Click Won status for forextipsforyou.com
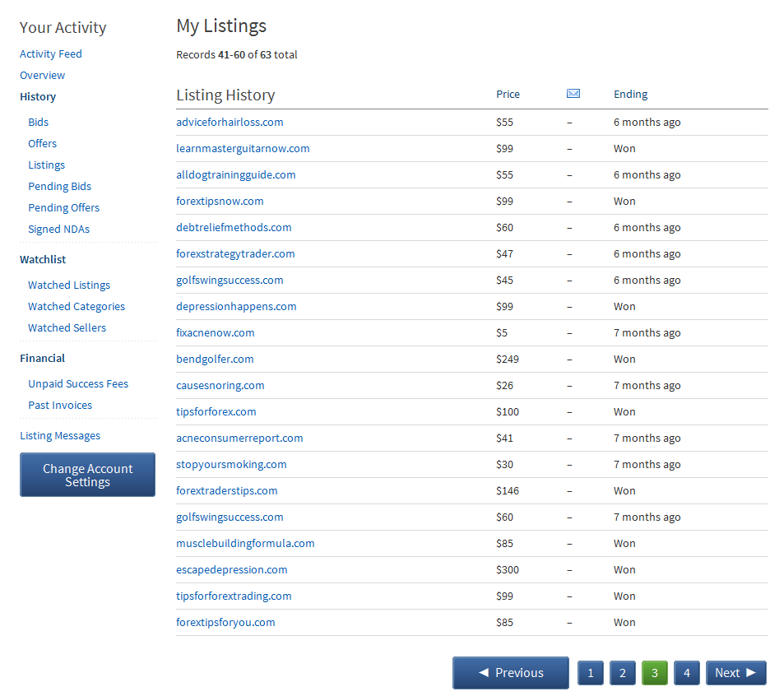Screen dimensions: 784x696 624,623
